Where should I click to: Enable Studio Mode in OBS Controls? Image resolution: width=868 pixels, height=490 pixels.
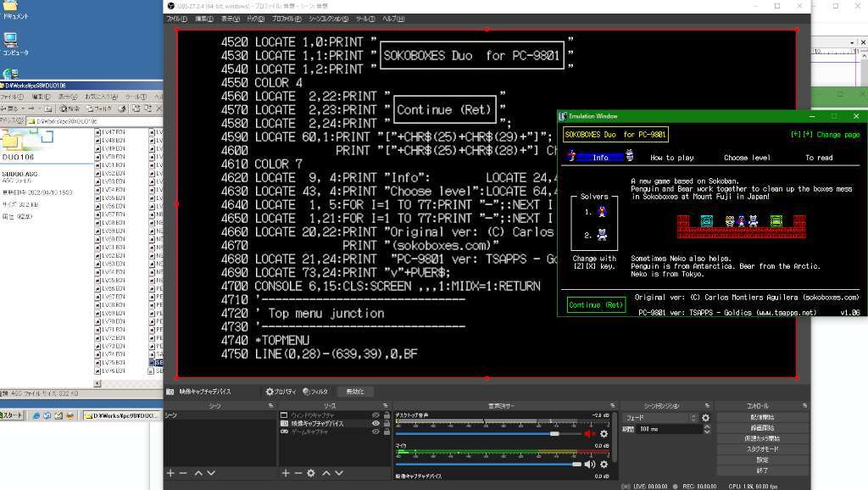pos(762,449)
